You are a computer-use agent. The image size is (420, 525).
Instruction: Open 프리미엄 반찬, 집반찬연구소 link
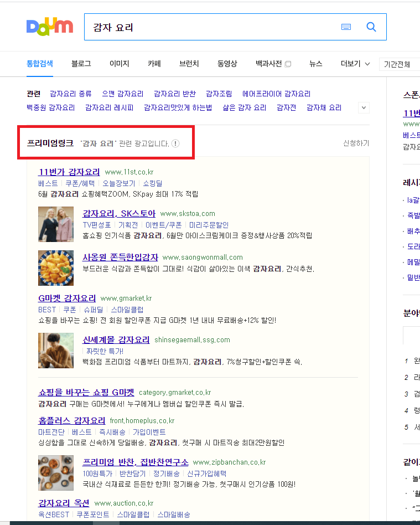(x=136, y=462)
